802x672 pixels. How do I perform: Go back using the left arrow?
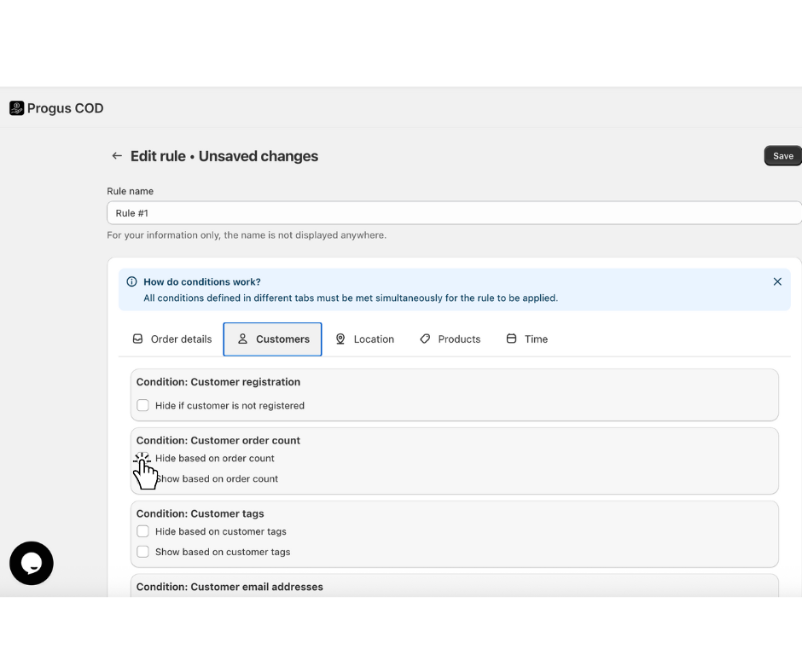coord(117,156)
